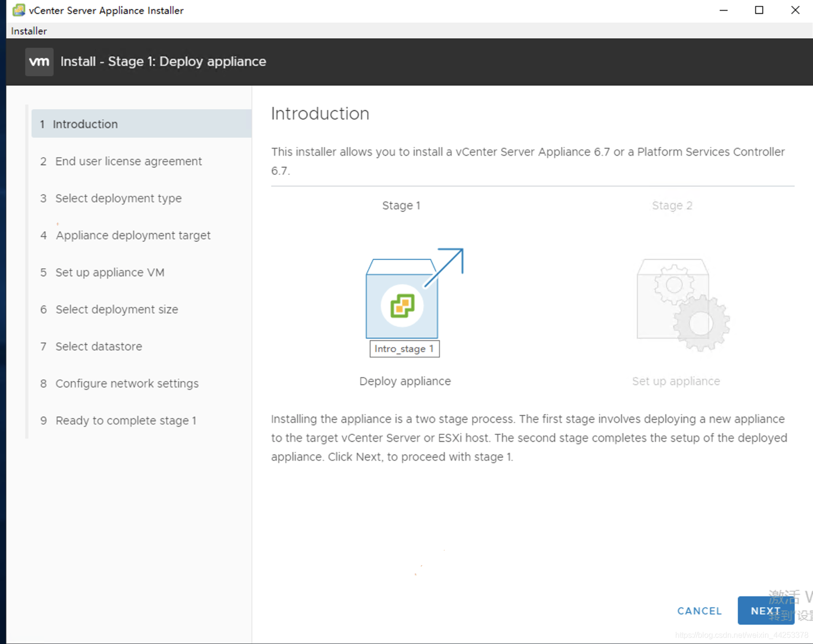Click the Intro_stage 1 tooltip label

tap(405, 349)
